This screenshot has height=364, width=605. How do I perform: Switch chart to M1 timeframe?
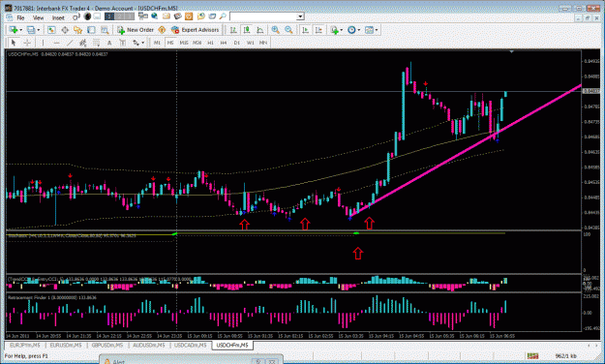157,43
